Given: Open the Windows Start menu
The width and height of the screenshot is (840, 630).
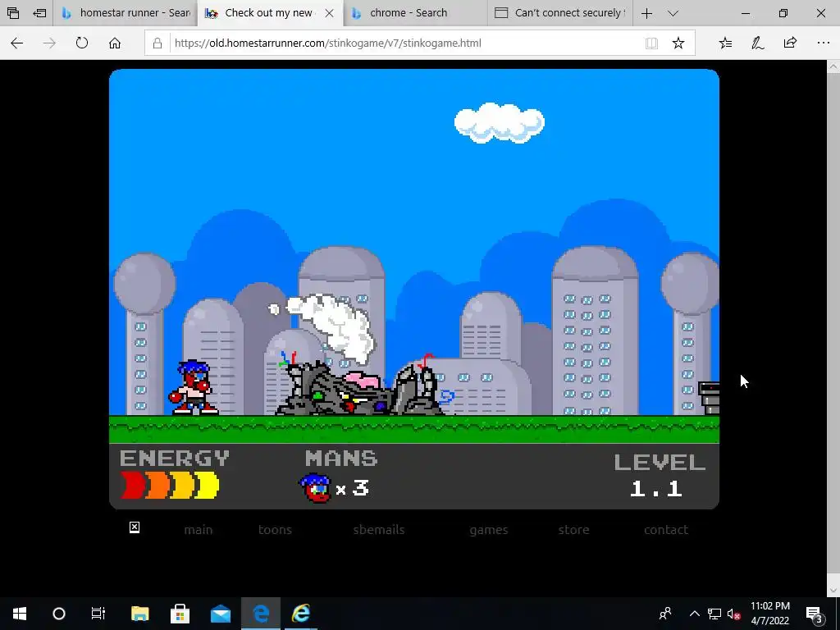Looking at the screenshot, I should point(20,614).
